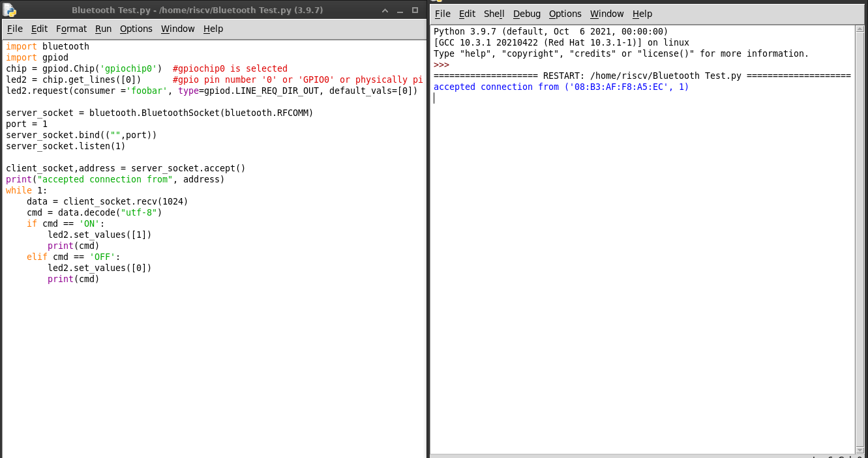Open the Run menu in the editor

(x=103, y=29)
